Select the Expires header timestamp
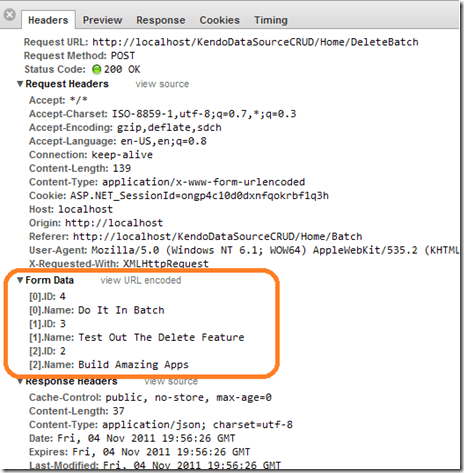 [161, 452]
